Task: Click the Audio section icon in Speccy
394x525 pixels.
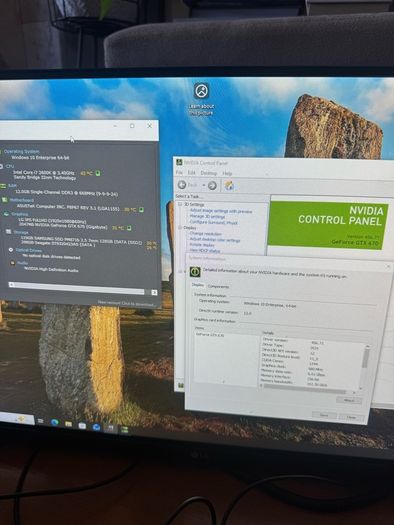Action: [x=13, y=263]
